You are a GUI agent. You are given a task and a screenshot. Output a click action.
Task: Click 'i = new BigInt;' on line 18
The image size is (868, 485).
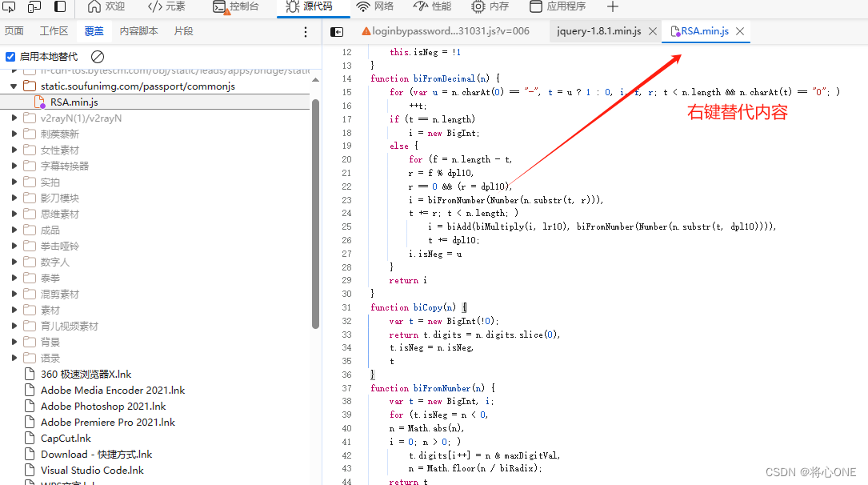[x=444, y=133]
